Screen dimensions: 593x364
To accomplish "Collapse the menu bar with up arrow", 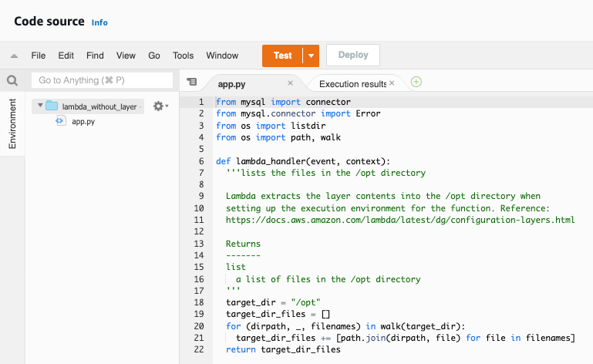I will (x=14, y=56).
